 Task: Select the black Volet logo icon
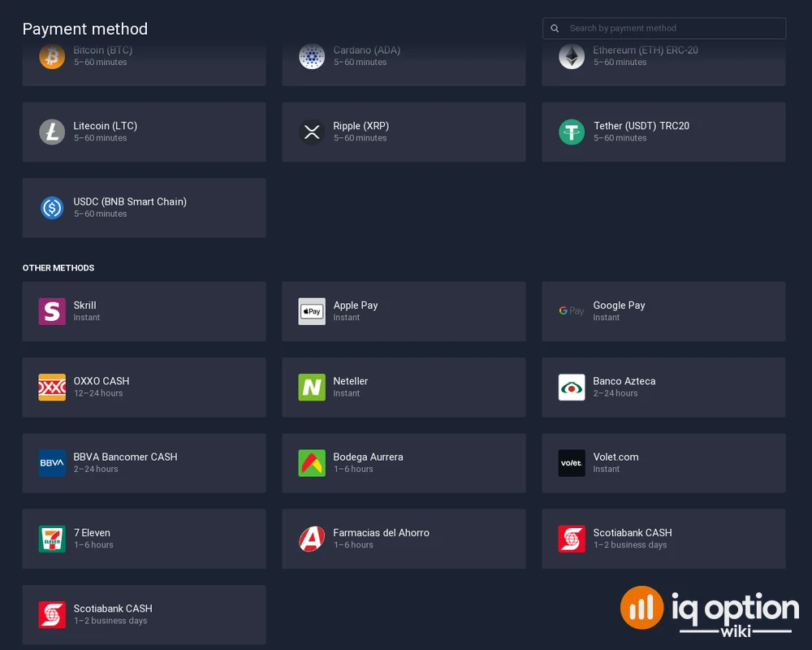(x=572, y=463)
